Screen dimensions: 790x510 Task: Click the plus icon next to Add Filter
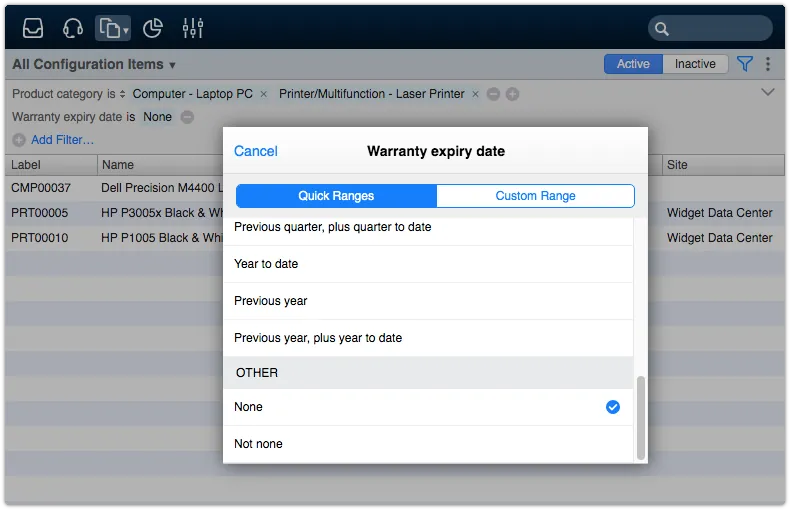coord(19,140)
